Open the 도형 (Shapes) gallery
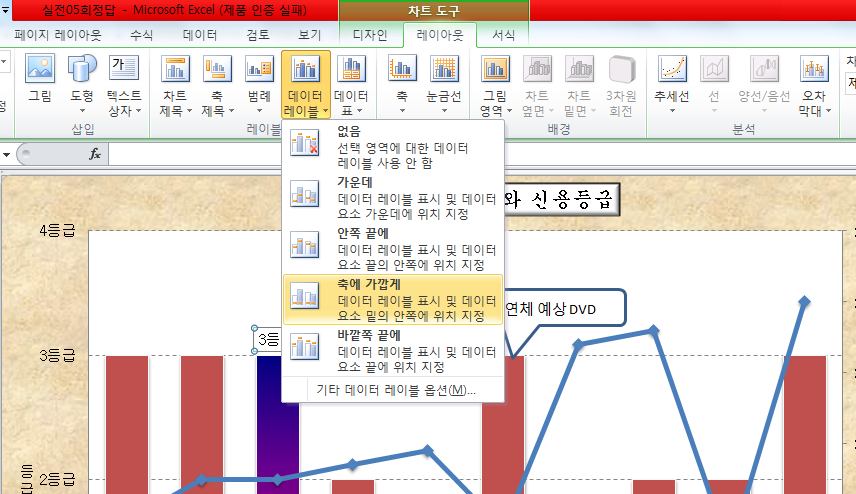Screen dimensions: 856x494 point(82,84)
